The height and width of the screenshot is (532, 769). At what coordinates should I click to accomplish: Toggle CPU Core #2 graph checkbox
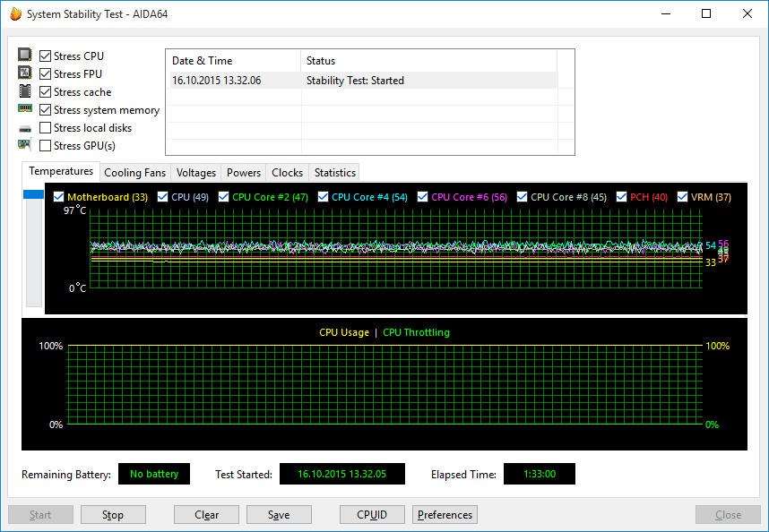(x=224, y=197)
